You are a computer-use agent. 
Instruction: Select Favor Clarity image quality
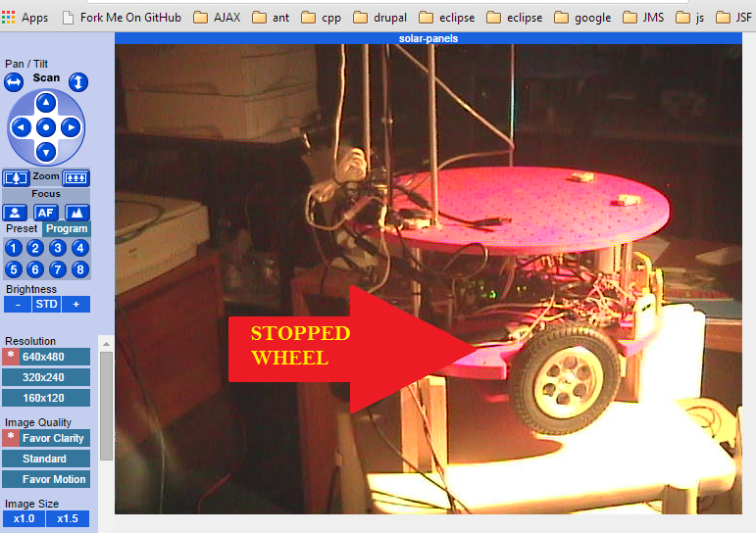[x=46, y=438]
